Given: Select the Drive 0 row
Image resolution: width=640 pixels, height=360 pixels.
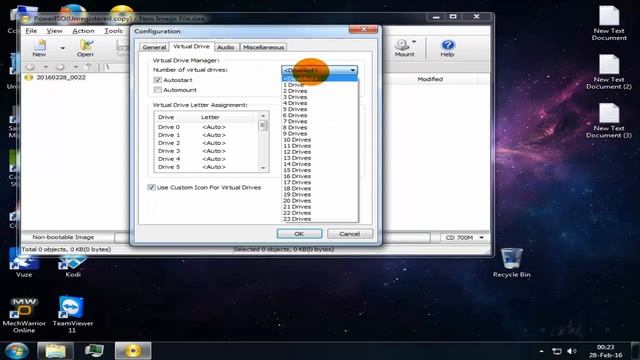Looking at the screenshot, I should coord(207,127).
